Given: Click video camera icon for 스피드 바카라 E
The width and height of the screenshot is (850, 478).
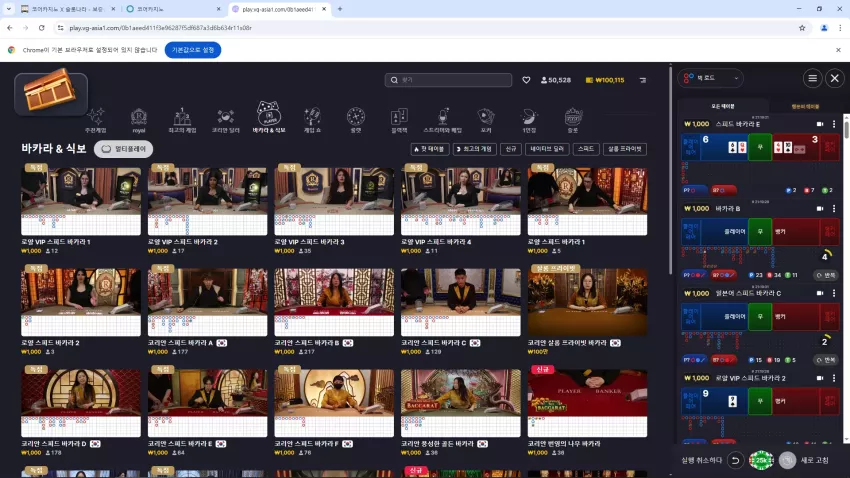Looking at the screenshot, I should pos(820,124).
